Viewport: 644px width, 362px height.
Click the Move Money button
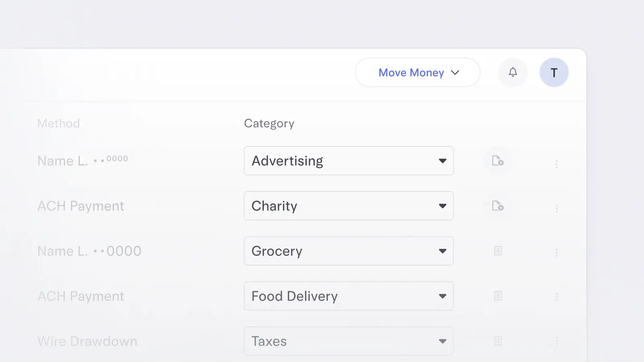click(x=411, y=72)
